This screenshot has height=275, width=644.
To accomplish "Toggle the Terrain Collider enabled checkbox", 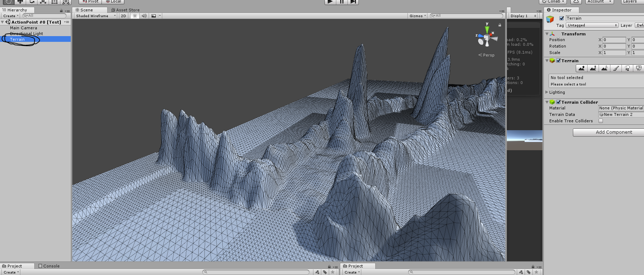I will tap(558, 102).
